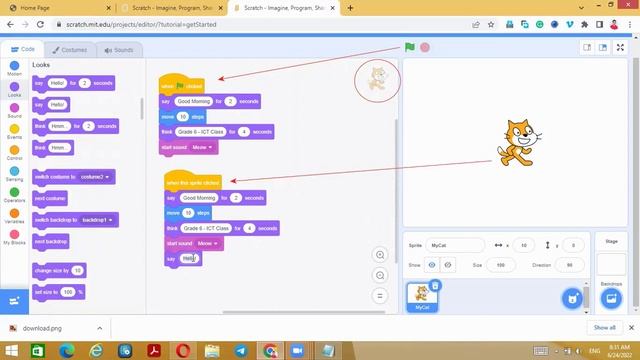The image size is (640, 360).
Task: Switch to the Code tab
Action: click(x=22, y=49)
